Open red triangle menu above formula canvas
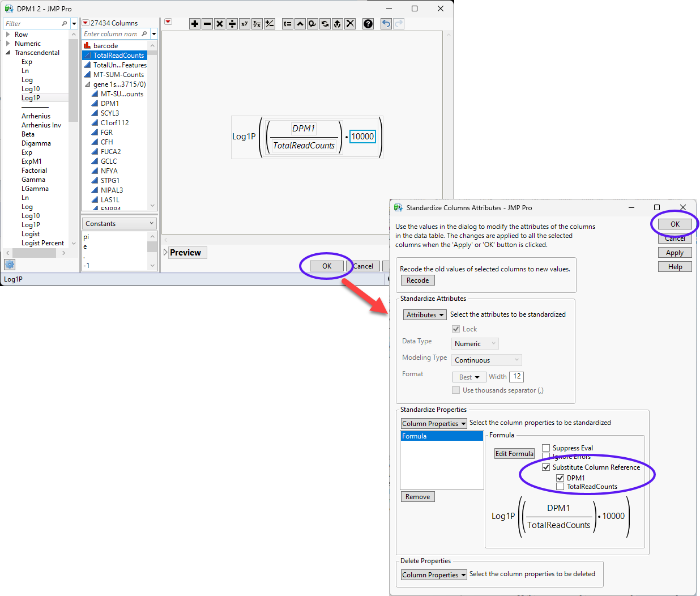The image size is (700, 596). pos(168,22)
